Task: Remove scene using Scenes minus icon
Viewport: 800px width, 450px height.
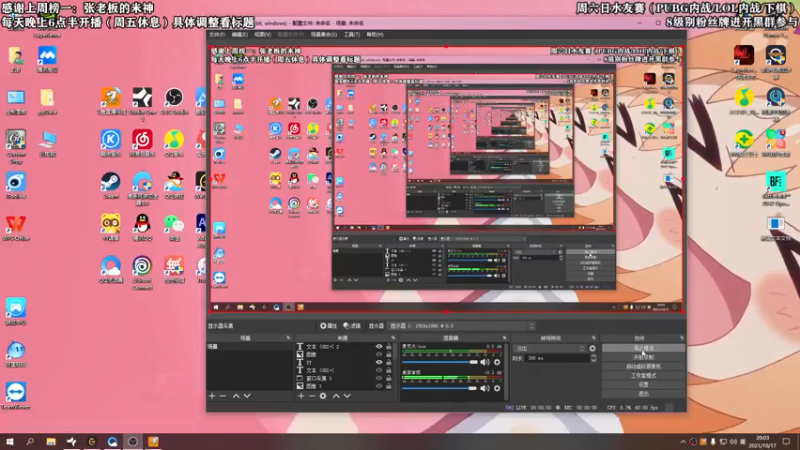Action: coord(223,396)
